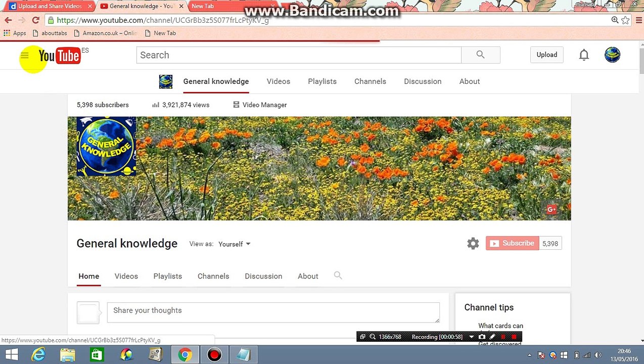Click the browser back arrow
The image size is (644, 364).
(x=8, y=20)
